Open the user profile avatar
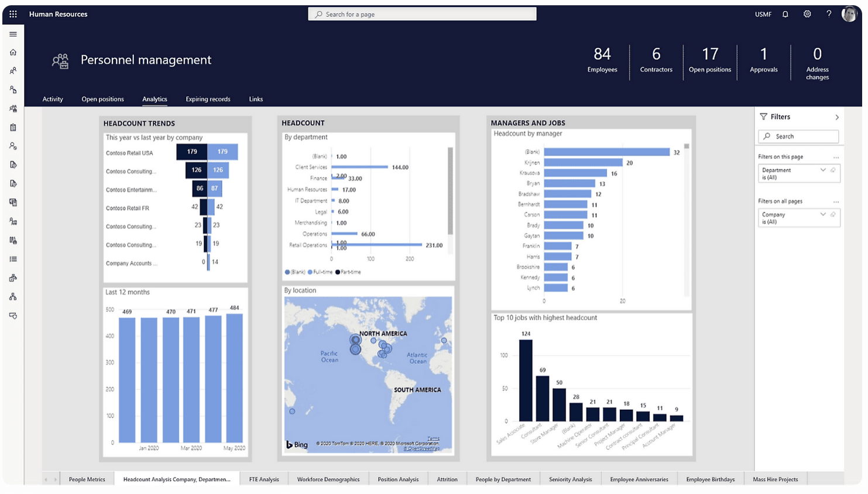 point(849,14)
